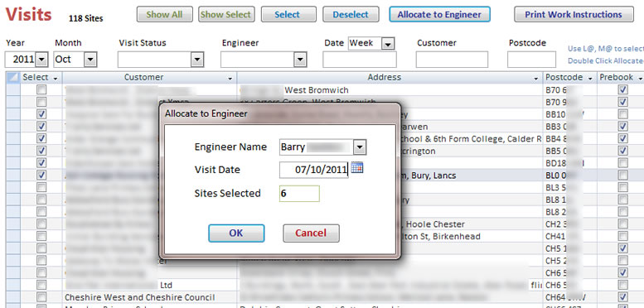Click the Customer column header
This screenshot has height=308, width=644.
(149, 78)
